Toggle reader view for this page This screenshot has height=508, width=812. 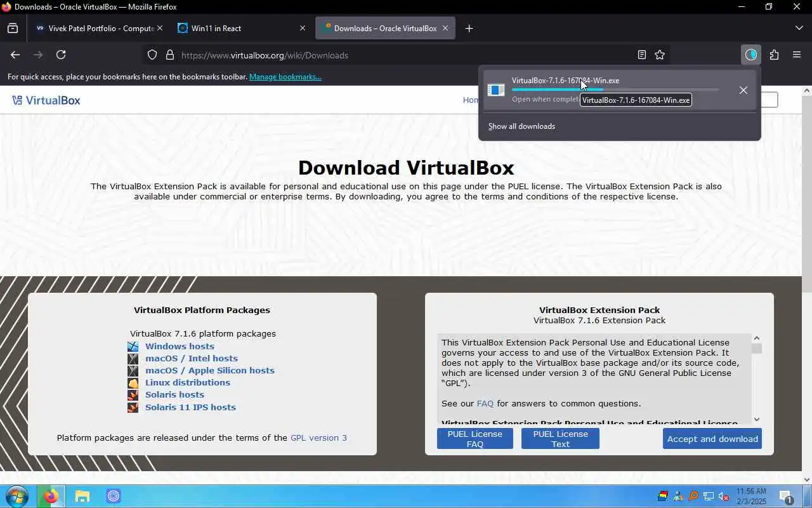642,55
